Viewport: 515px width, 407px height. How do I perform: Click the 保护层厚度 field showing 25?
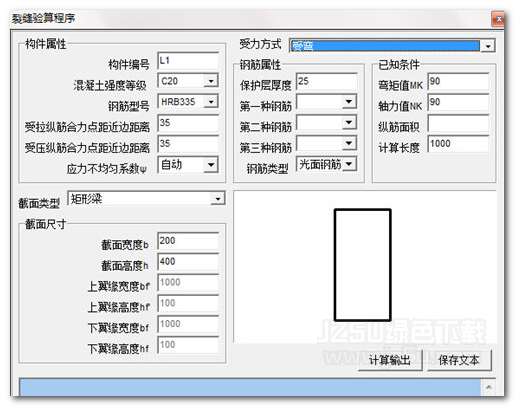[x=327, y=81]
